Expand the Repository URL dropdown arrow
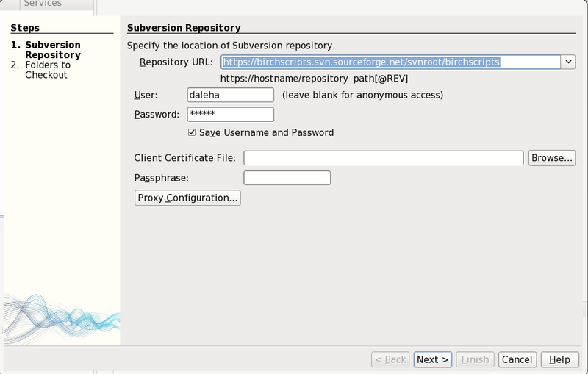588x374 pixels. point(567,62)
